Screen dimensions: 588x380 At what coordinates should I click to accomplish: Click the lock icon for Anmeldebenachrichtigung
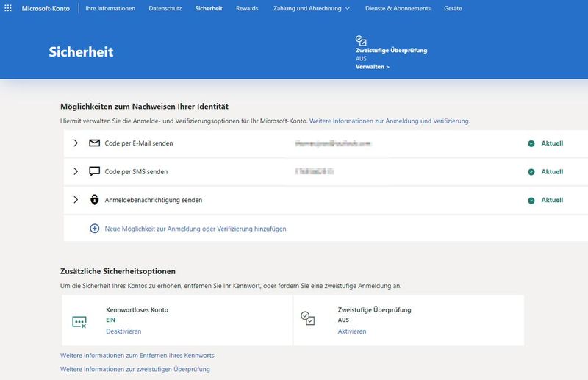pyautogui.click(x=95, y=200)
